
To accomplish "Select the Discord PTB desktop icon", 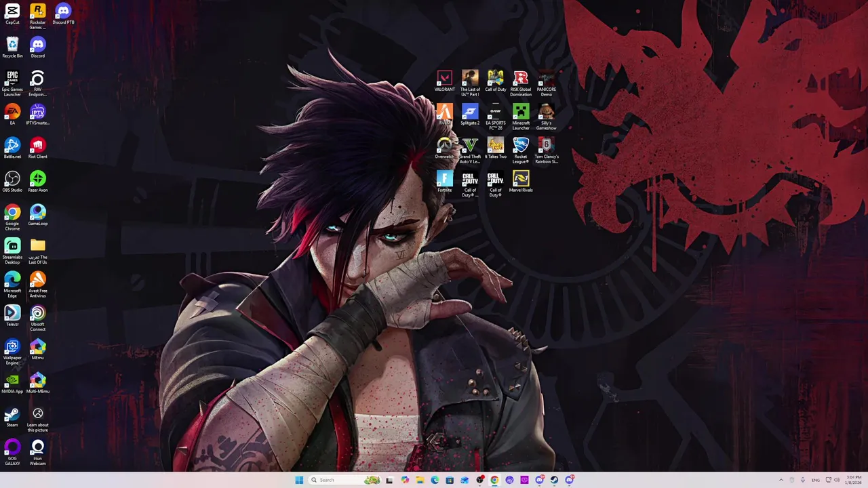I will pyautogui.click(x=63, y=14).
